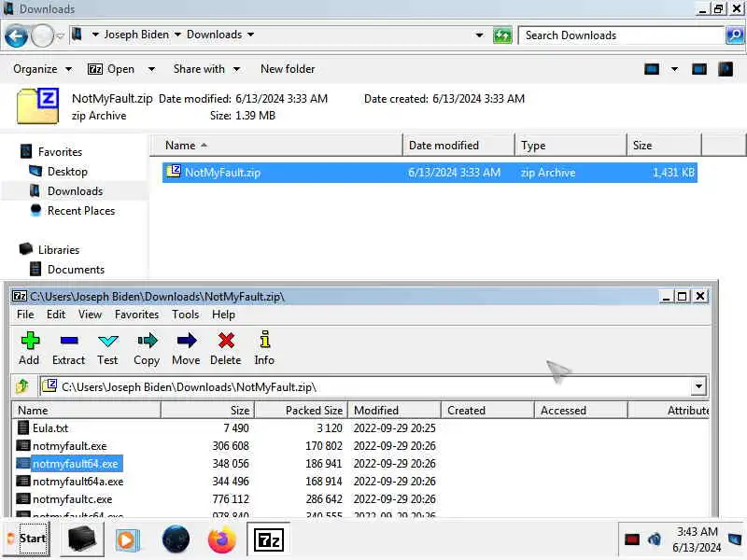Click the Forward arrow in Explorer window
Viewport: 747px width, 560px height.
pos(42,35)
